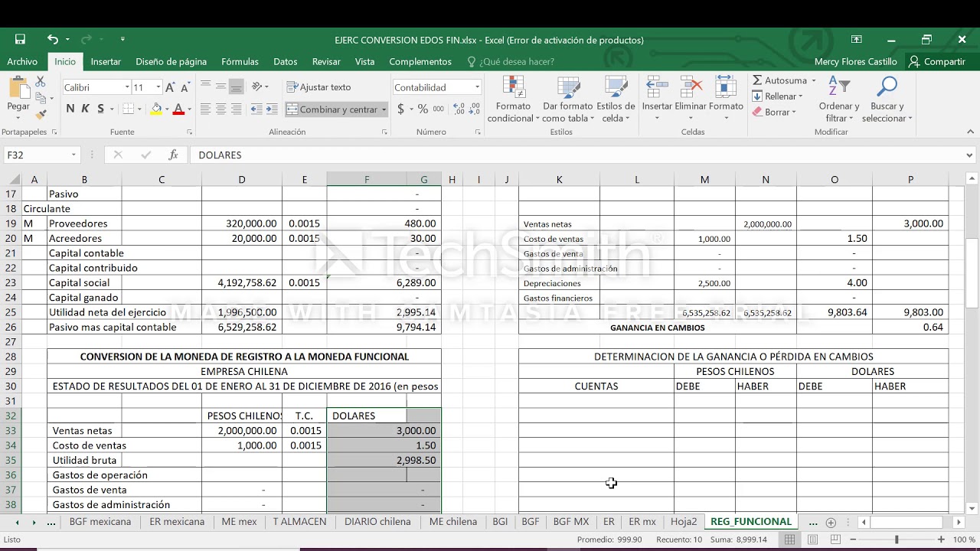Open Estilos de celda gallery
Image resolution: width=980 pixels, height=551 pixels.
[x=616, y=99]
